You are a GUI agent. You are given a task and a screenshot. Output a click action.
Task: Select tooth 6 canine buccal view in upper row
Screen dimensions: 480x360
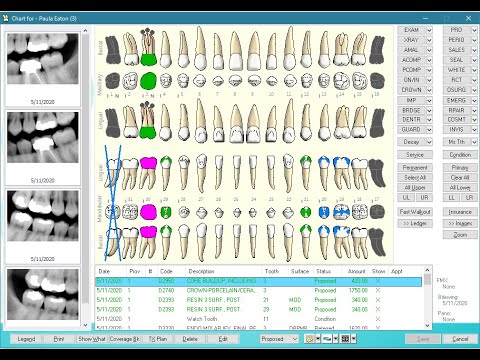(200, 48)
